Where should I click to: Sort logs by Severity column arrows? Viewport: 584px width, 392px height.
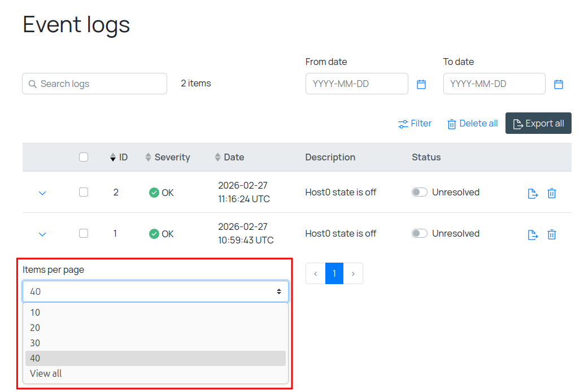click(149, 158)
